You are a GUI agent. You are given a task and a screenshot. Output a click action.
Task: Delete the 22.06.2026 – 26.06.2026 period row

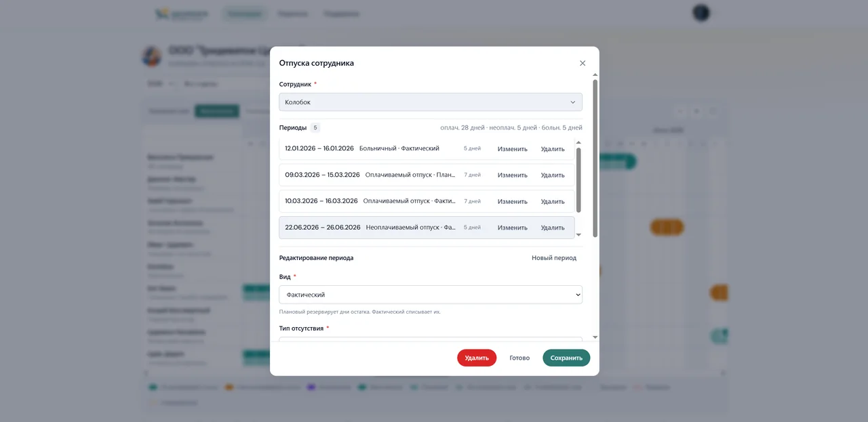pyautogui.click(x=553, y=228)
